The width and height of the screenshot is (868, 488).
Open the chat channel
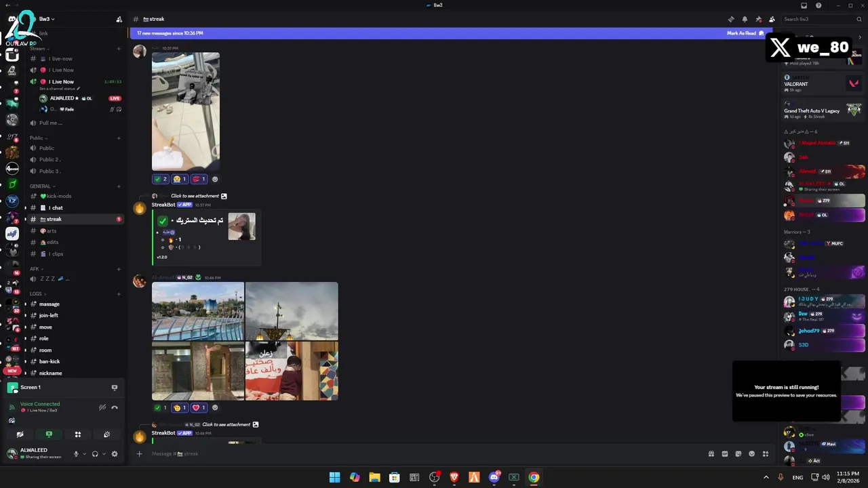75,208
